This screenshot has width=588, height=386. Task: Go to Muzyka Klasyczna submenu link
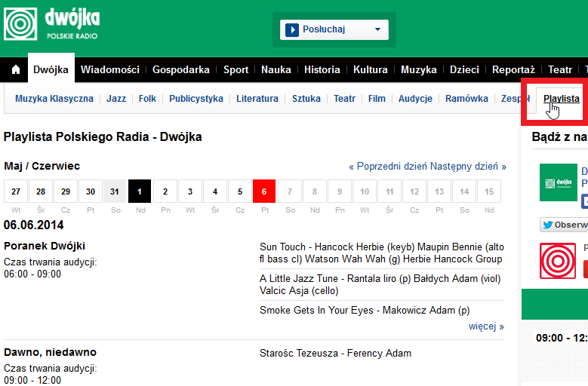(x=54, y=99)
